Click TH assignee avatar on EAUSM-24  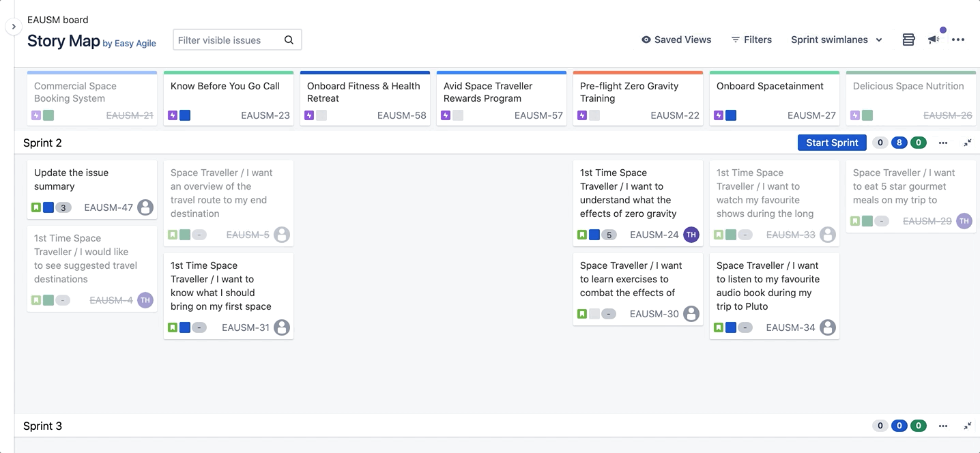pos(691,235)
